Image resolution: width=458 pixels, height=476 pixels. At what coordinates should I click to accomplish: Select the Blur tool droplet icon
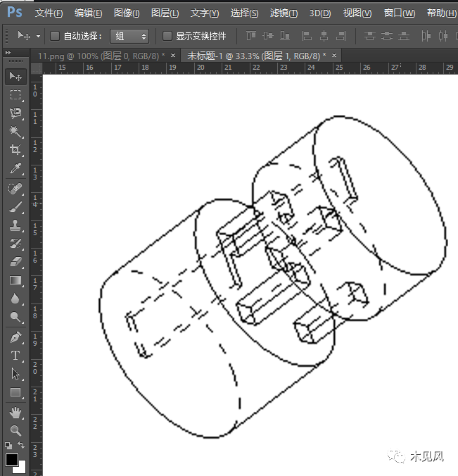coord(15,299)
